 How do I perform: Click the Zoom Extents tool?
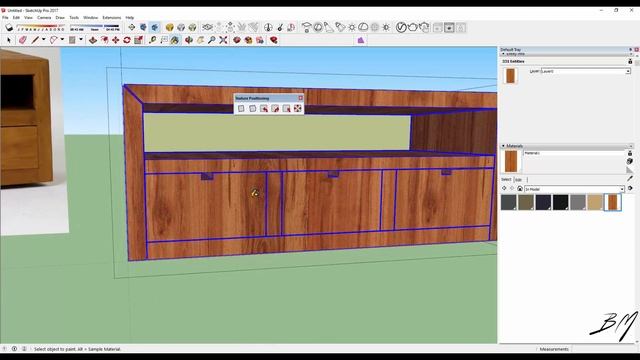[x=223, y=40]
